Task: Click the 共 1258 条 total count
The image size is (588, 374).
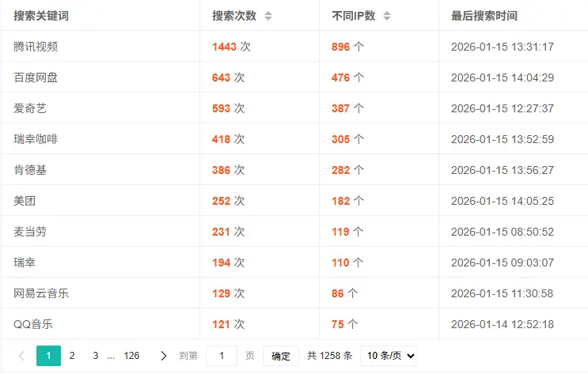Action: click(330, 356)
